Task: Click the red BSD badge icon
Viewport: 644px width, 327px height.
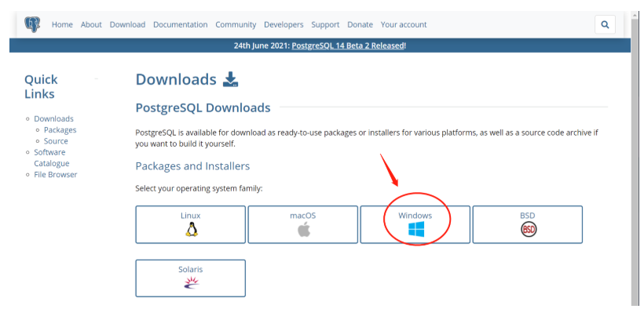Action: tap(529, 229)
